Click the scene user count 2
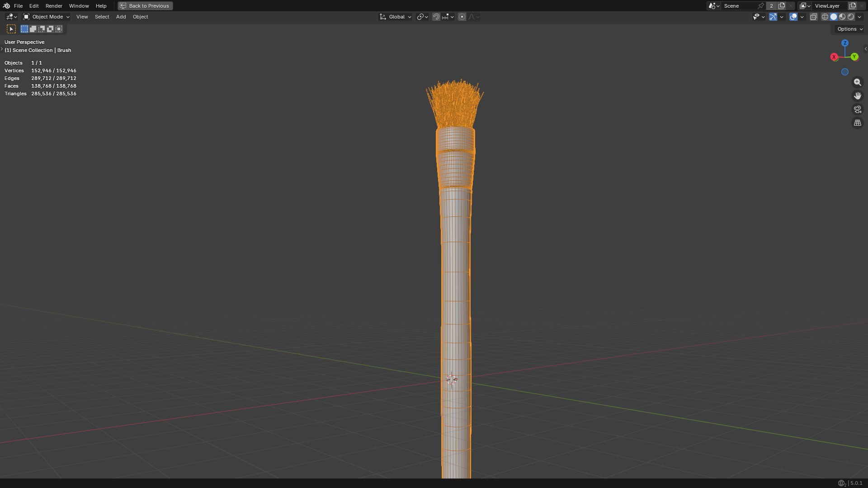868x488 pixels. pyautogui.click(x=771, y=6)
